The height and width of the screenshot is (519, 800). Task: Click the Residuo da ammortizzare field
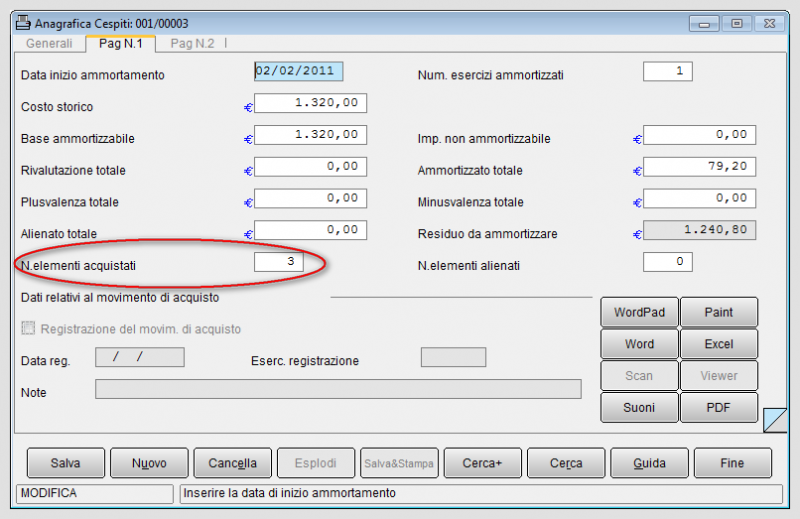point(699,230)
